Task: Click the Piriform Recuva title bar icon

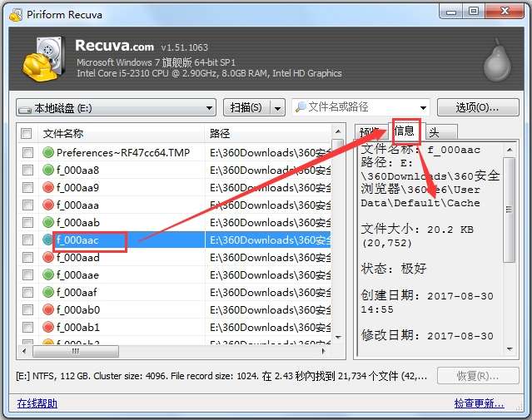Action: 16,15
